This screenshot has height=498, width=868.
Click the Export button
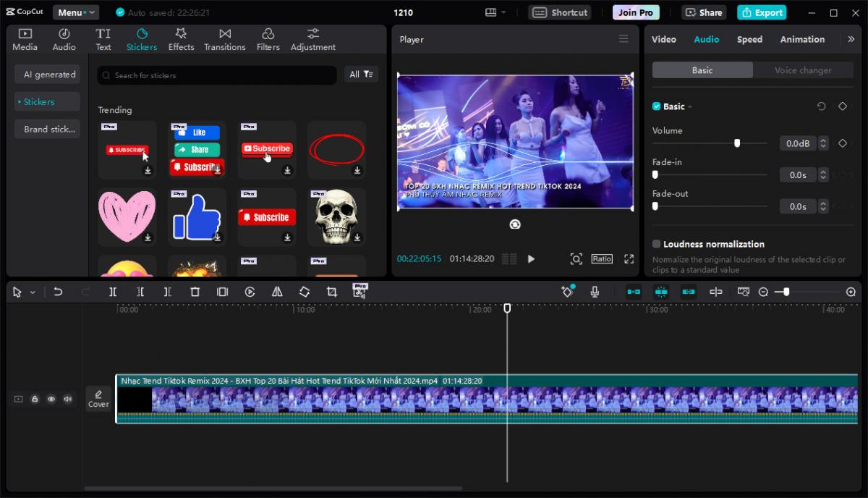[762, 12]
